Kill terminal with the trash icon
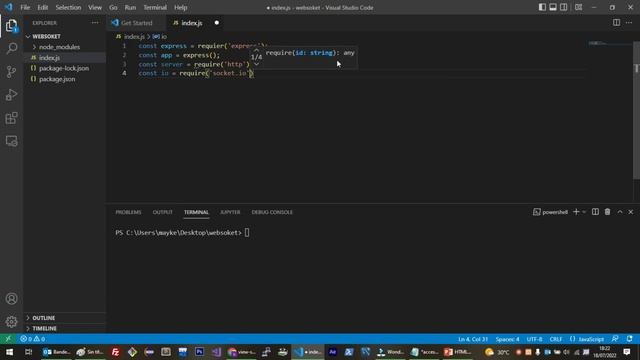 pyautogui.click(x=607, y=212)
